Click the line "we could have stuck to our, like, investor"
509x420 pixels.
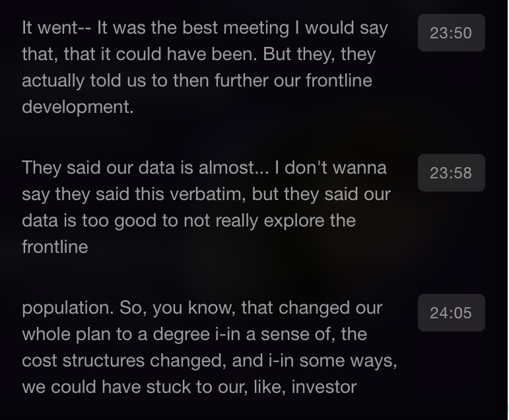click(189, 387)
